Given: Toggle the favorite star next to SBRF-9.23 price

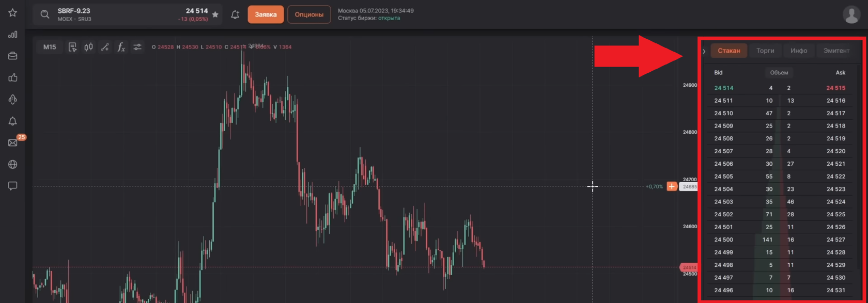Looking at the screenshot, I should tap(214, 14).
